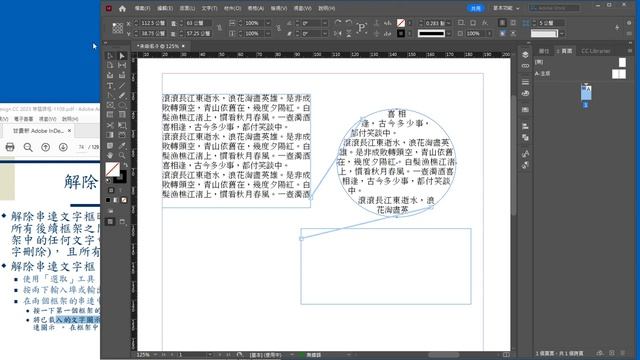The image size is (640, 360).
Task: Select the Gradient Swatch tool
Action: (110, 135)
